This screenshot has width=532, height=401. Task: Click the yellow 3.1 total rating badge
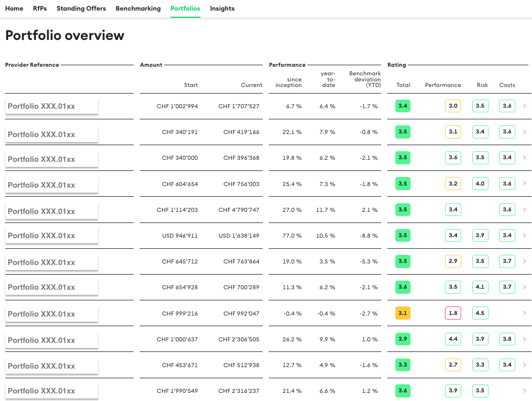tap(402, 314)
